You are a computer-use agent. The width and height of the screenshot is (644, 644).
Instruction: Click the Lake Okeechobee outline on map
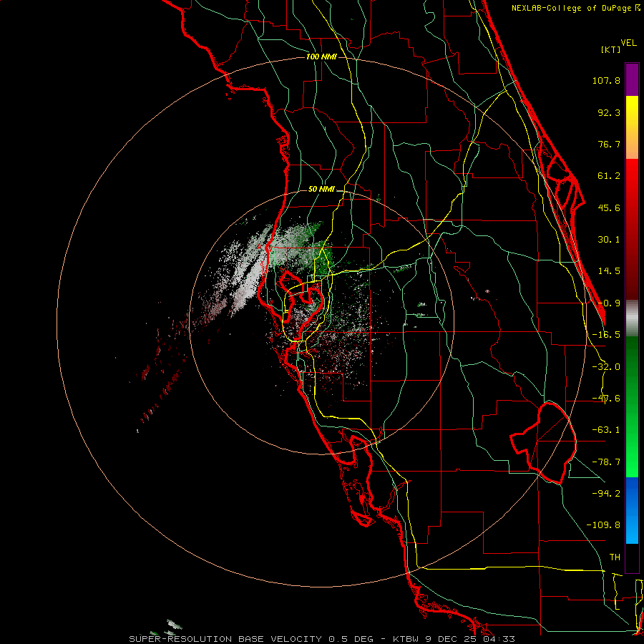pos(543,443)
